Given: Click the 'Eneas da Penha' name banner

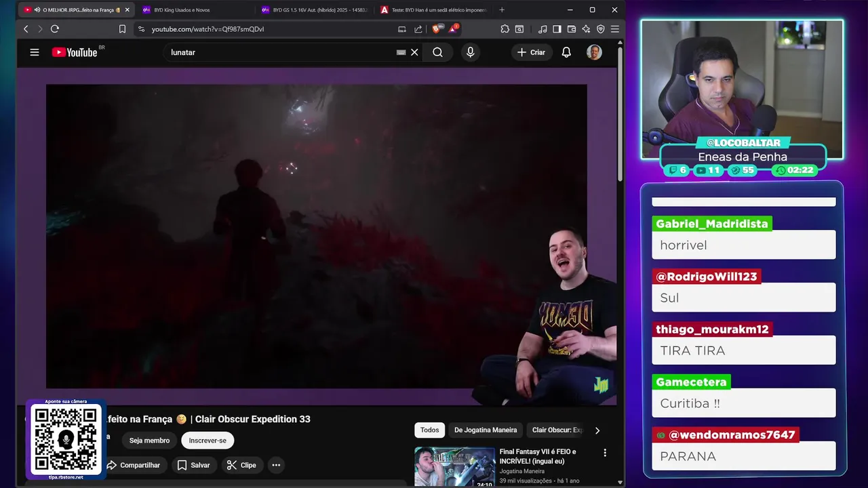Looking at the screenshot, I should coord(743,157).
